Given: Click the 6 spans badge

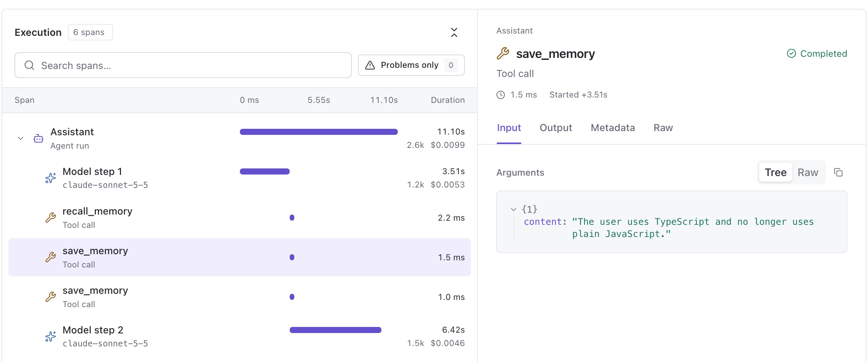Looking at the screenshot, I should click(90, 32).
